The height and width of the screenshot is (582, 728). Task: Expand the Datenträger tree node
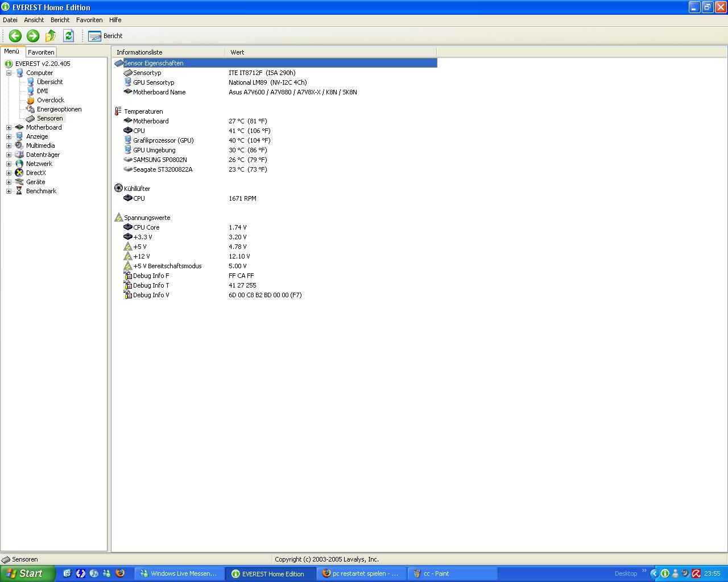point(9,155)
